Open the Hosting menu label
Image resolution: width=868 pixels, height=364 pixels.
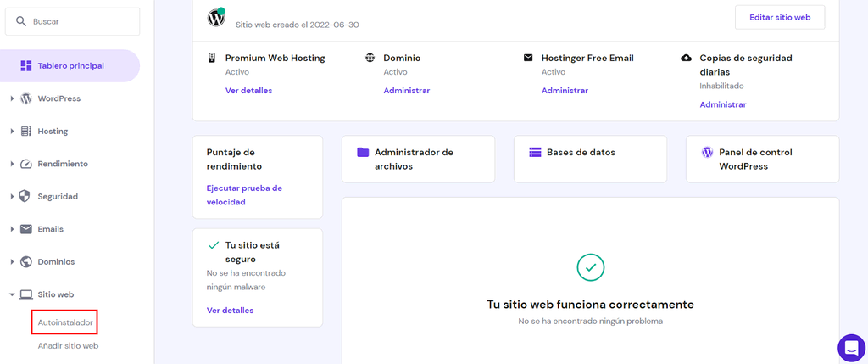click(x=53, y=132)
